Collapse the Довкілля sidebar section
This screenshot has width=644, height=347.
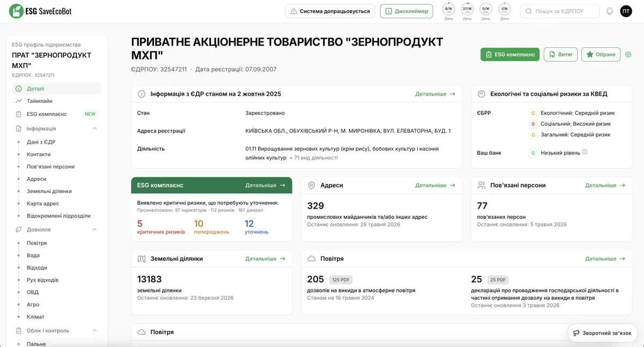[x=94, y=230]
